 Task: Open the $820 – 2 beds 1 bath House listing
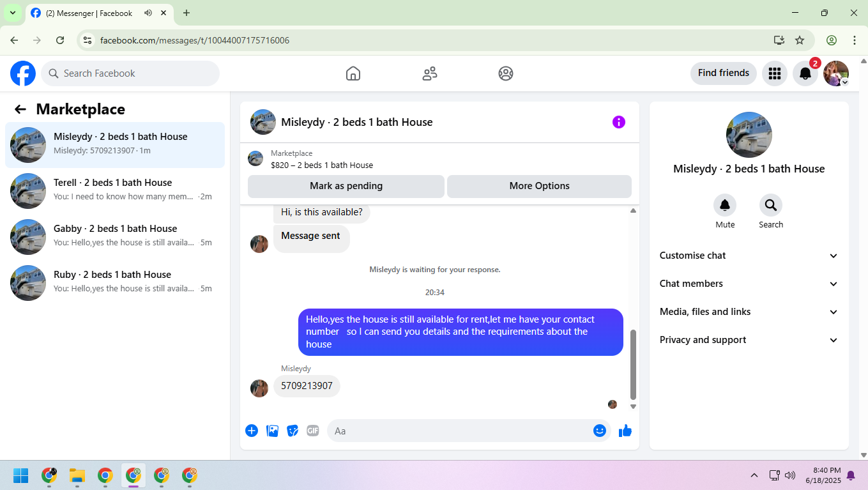coord(322,165)
